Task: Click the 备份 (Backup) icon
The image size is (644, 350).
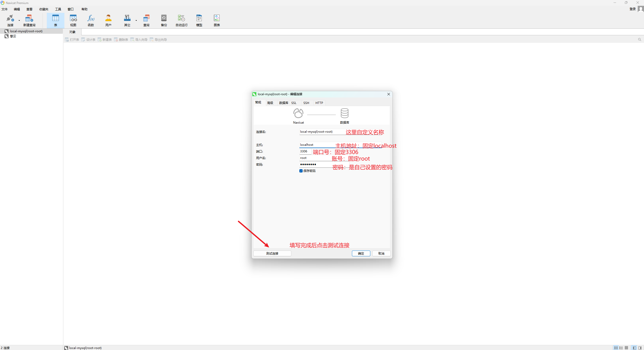Action: [x=164, y=20]
